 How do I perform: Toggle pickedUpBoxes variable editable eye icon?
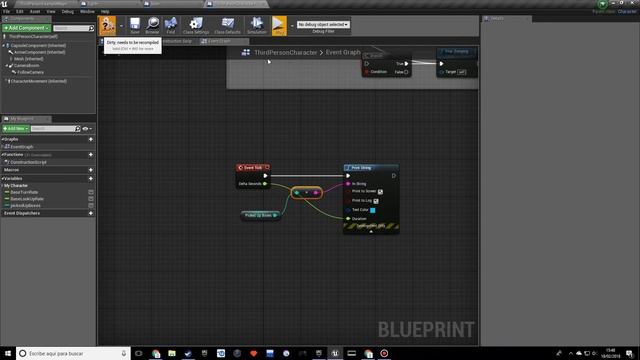pyautogui.click(x=91, y=205)
